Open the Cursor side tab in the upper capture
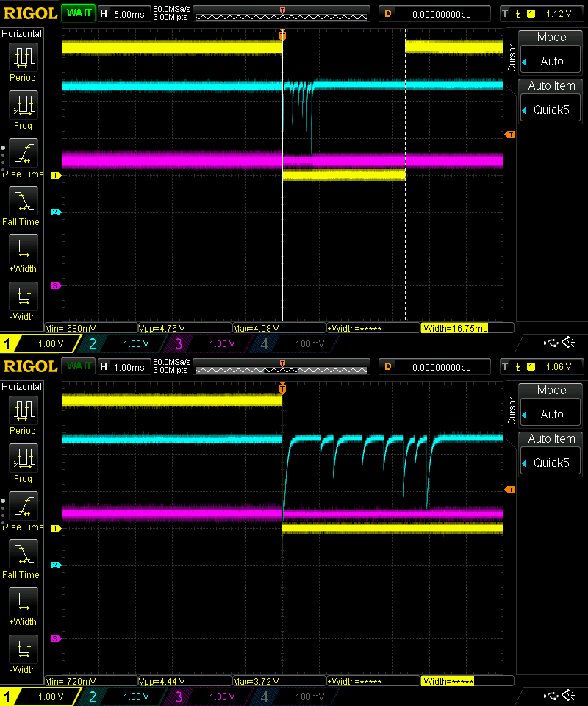The image size is (588, 706). pyautogui.click(x=512, y=57)
